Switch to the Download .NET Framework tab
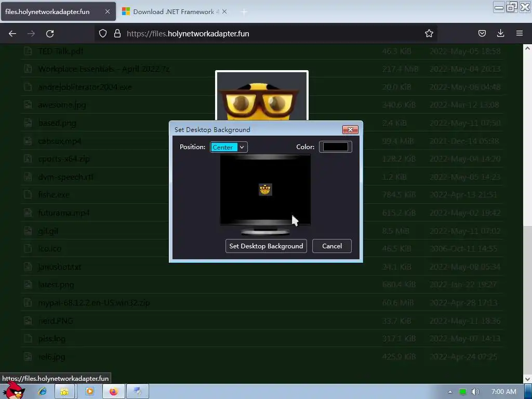This screenshot has width=532, height=399. click(175, 11)
